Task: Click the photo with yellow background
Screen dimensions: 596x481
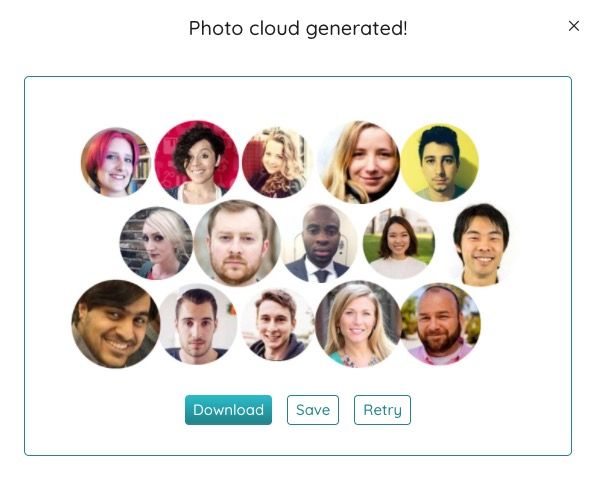Action: 440,162
